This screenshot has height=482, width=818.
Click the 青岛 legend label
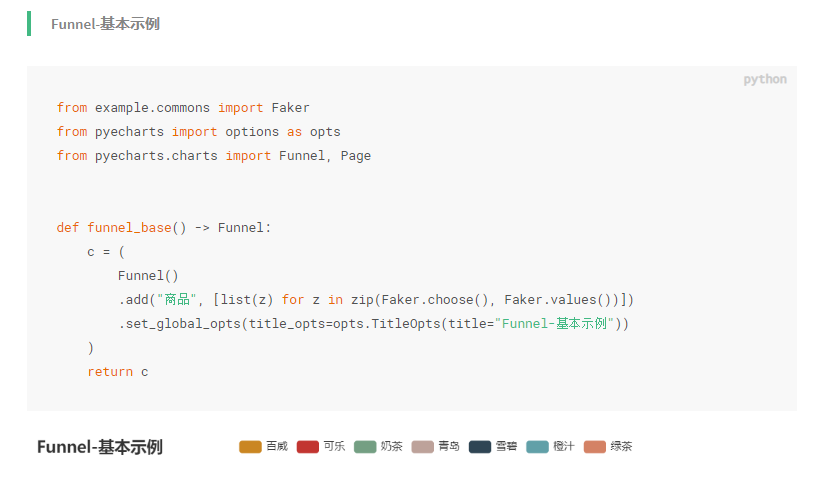tap(449, 447)
